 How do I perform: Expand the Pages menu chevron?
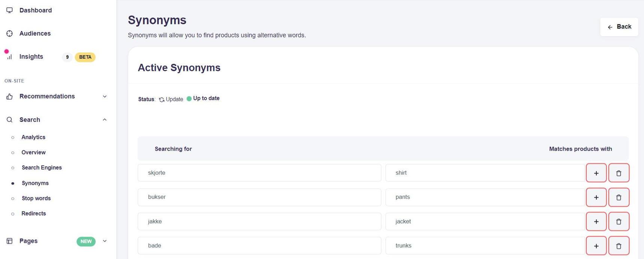coord(104,241)
